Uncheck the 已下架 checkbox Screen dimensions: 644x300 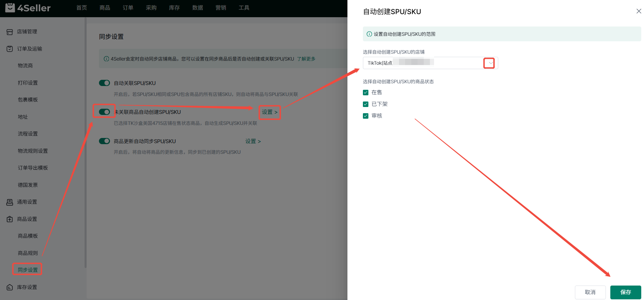(x=366, y=104)
